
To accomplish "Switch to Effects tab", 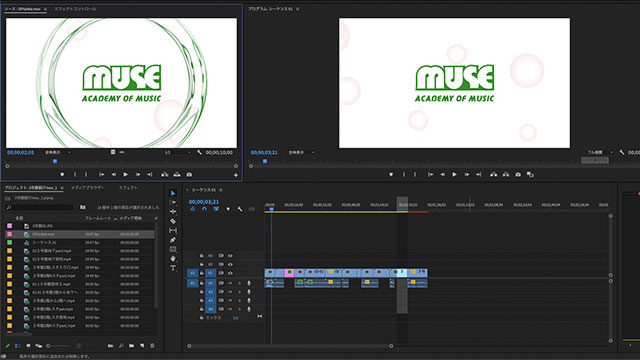I will click(x=129, y=188).
